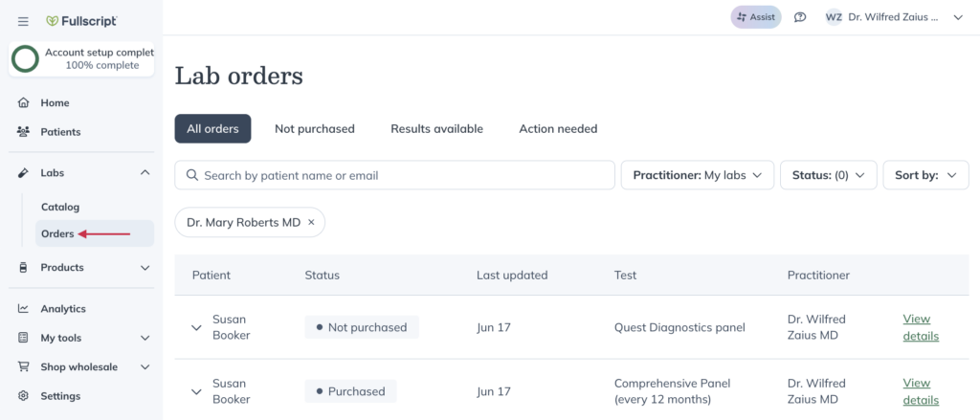Click the Shop wholesale cart icon
This screenshot has width=980, height=420.
coord(24,366)
